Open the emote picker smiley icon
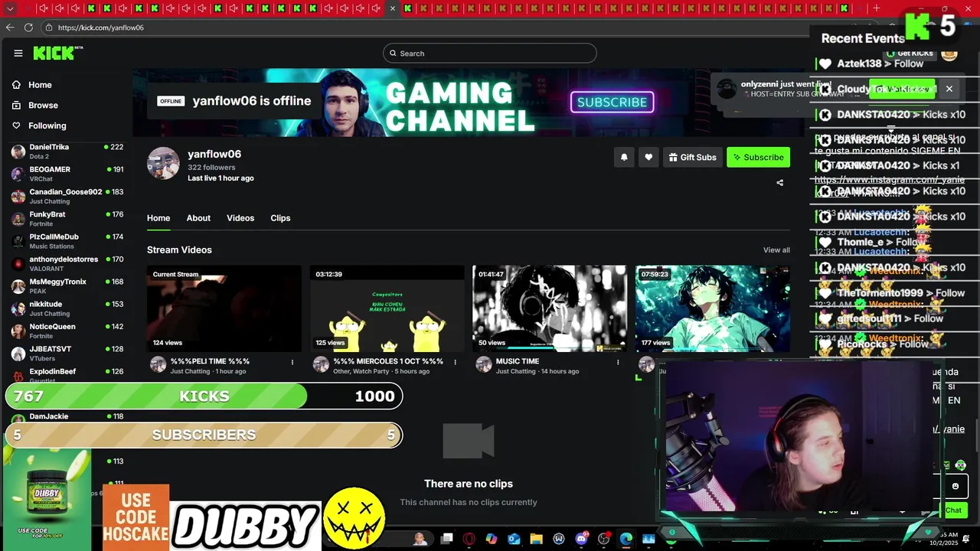Image resolution: width=980 pixels, height=551 pixels. point(955,486)
